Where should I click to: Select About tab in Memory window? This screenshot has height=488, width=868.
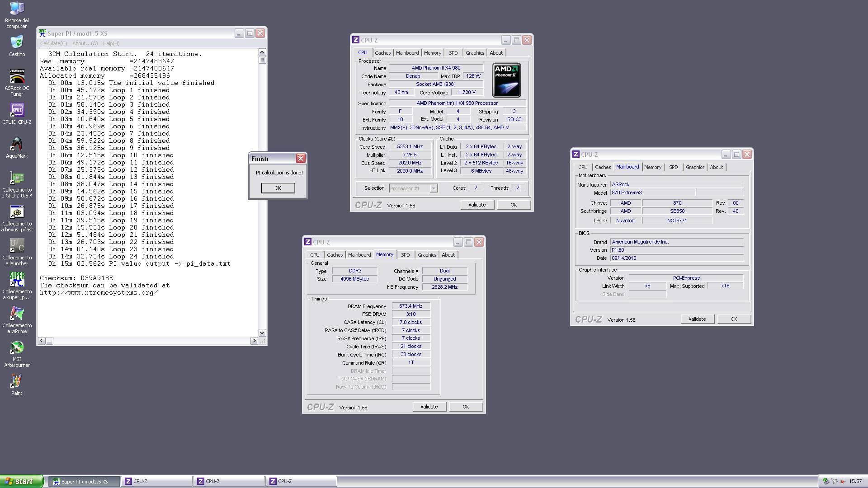(x=448, y=255)
